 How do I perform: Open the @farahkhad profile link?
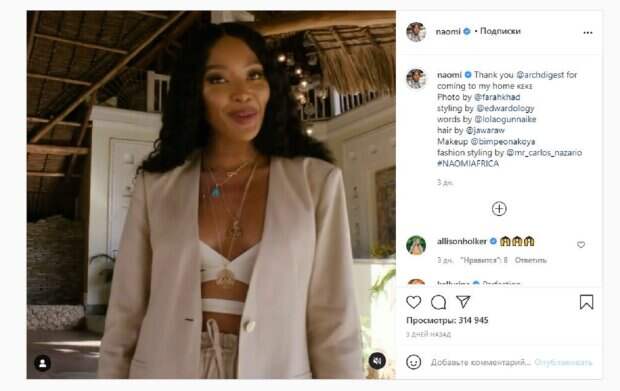(497, 97)
